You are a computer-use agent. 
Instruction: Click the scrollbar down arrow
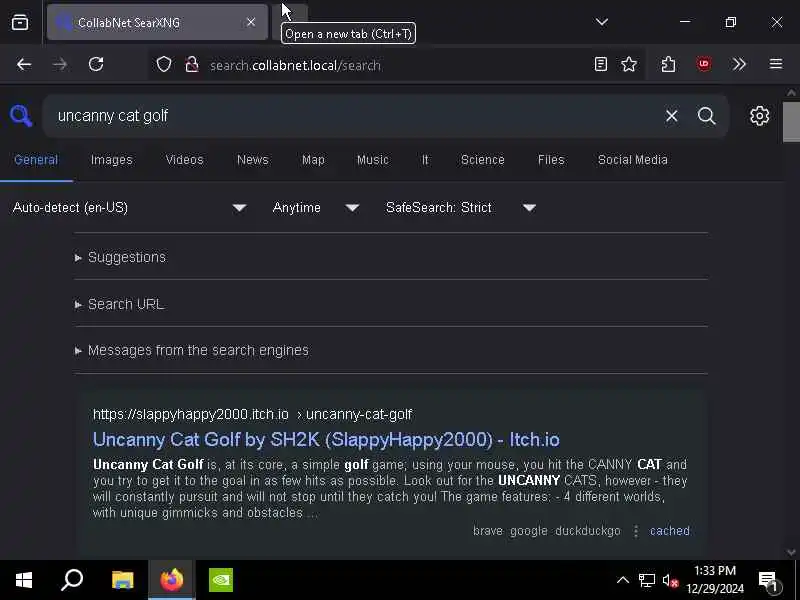791,552
